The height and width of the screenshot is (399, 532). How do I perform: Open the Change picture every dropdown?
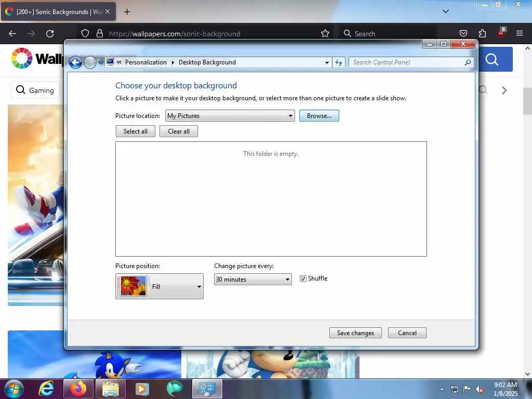253,279
